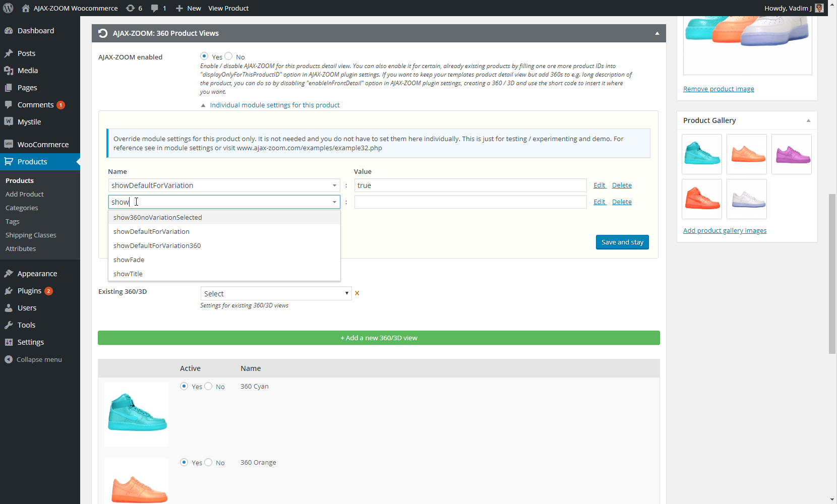The height and width of the screenshot is (504, 837).
Task: Click the Dashboard gauge icon
Action: [x=9, y=31]
